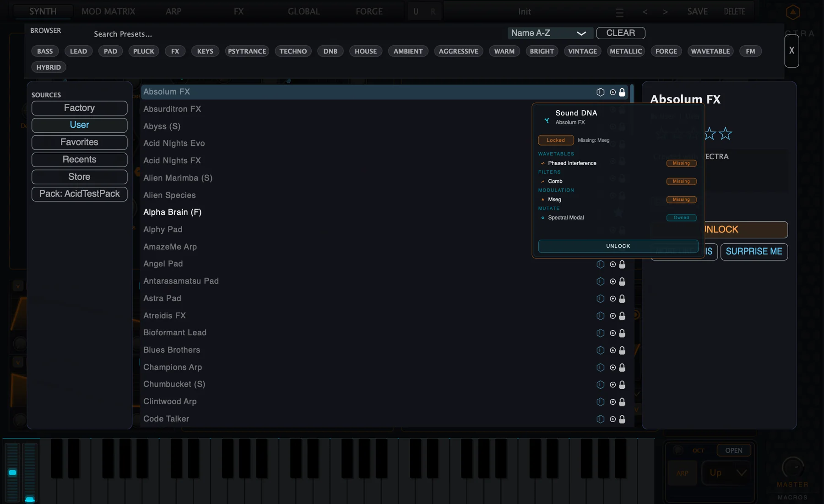Switch to the FORGE tab
Viewport: 824px width, 504px height.
[369, 11]
